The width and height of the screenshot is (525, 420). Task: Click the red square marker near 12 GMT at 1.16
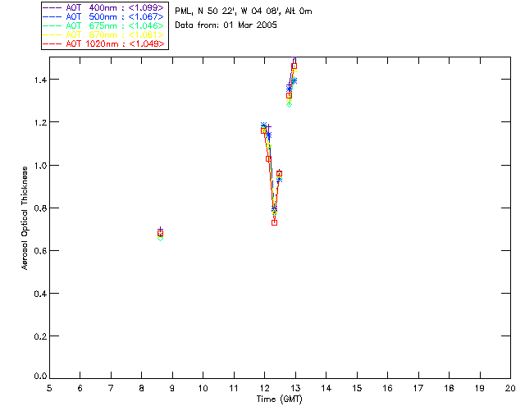coord(263,130)
